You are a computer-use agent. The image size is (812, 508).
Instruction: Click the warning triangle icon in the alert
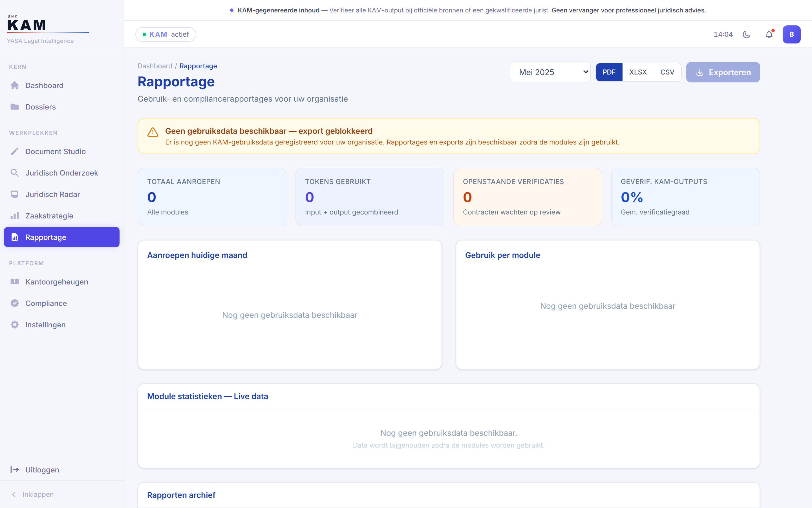click(x=153, y=132)
